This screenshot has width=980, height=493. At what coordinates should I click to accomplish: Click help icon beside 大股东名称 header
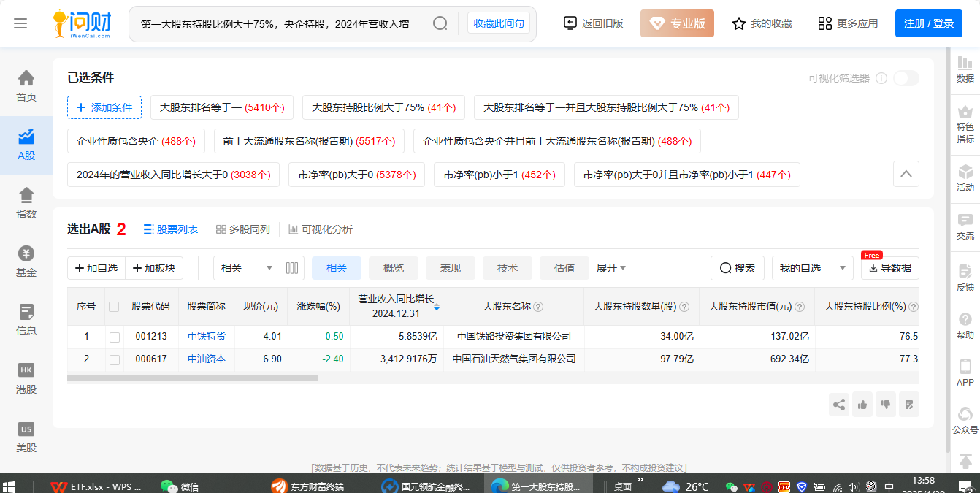click(538, 307)
